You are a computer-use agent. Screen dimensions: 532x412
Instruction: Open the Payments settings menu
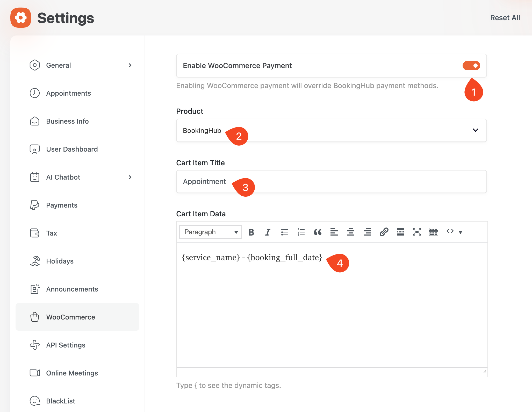[x=62, y=205]
